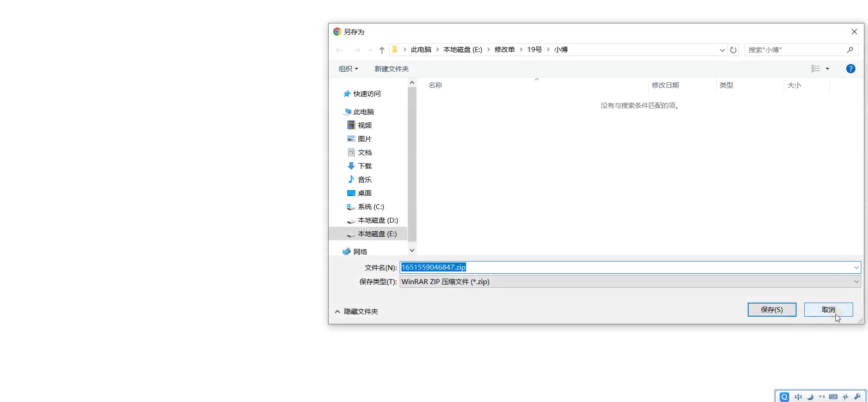The width and height of the screenshot is (868, 402).
Task: Sort by the 类型 column header
Action: point(726,85)
